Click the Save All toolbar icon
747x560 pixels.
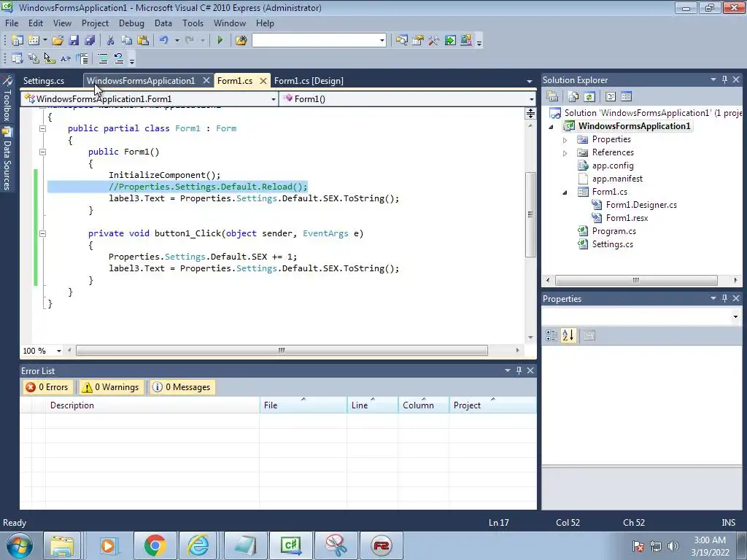(x=90, y=41)
